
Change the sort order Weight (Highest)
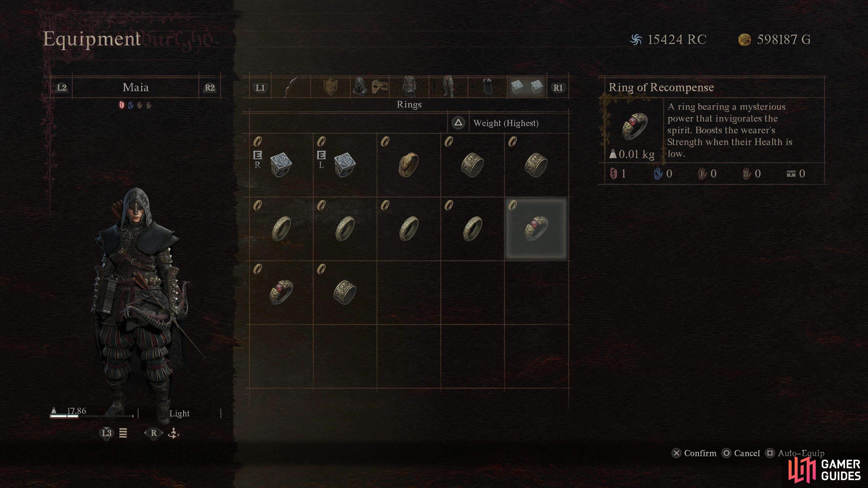506,123
